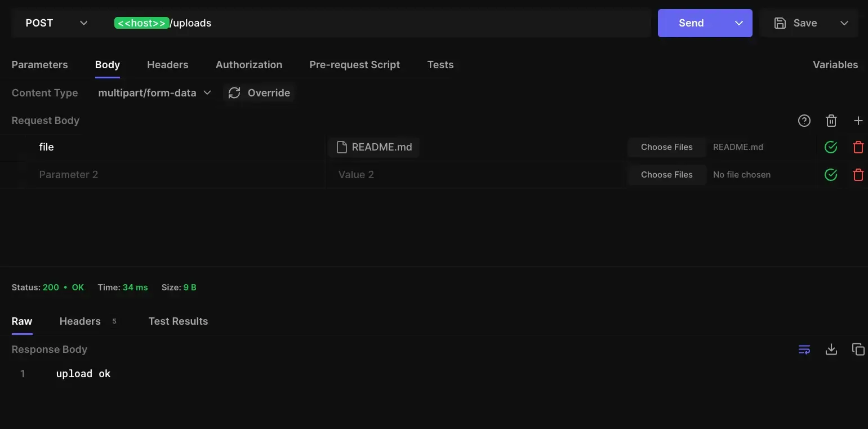Switch to the Tests tab

(x=440, y=65)
